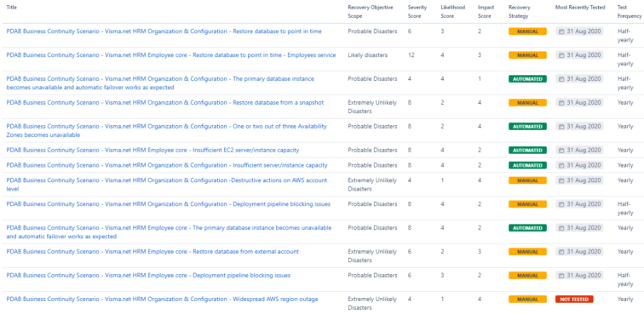Open the Widespread AWS region outage scenario
Viewport: 644px width, 314px height.
click(162, 300)
